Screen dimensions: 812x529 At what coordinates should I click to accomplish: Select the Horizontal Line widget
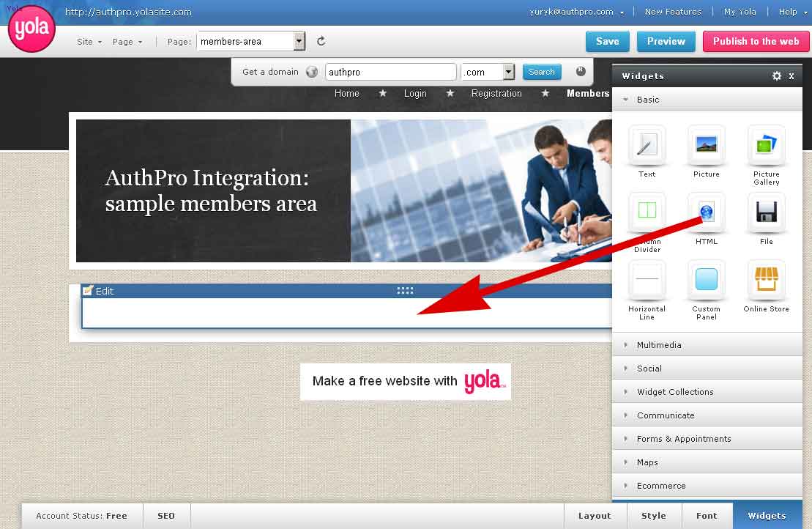click(x=647, y=280)
